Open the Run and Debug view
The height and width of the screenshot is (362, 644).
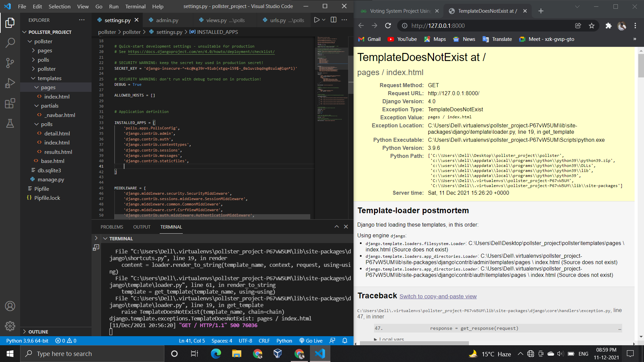[x=10, y=83]
